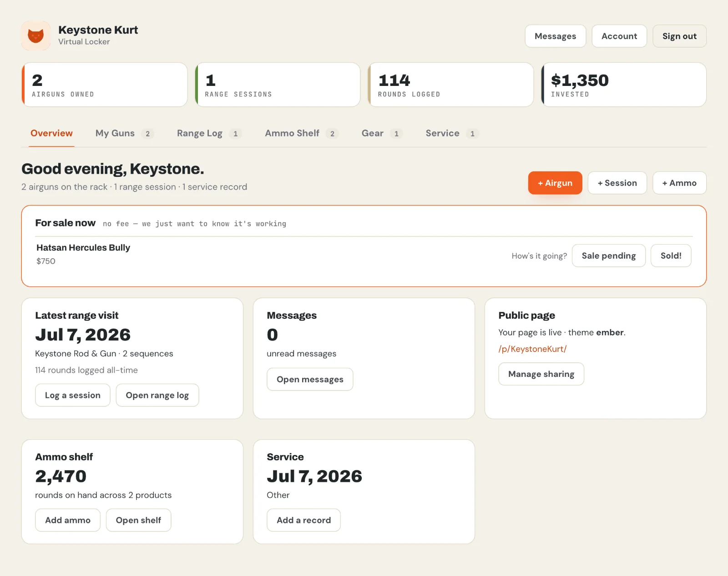Click the $1,350 Invested stat card

click(624, 85)
